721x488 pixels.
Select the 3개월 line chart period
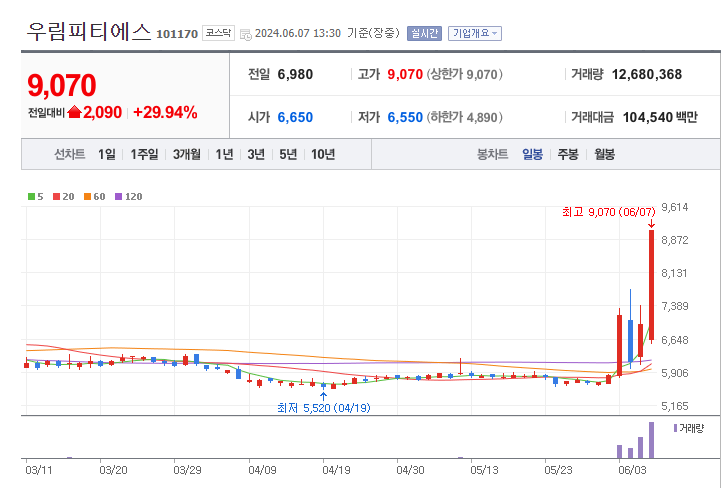186,154
